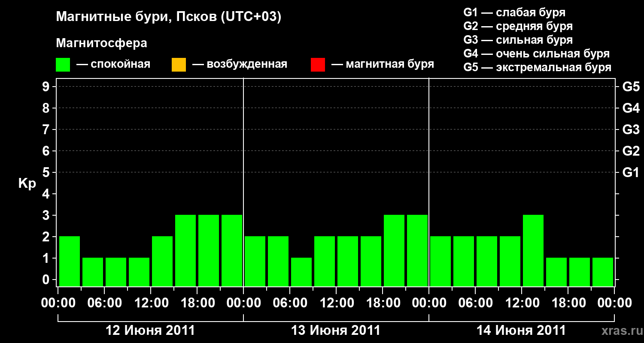Image resolution: width=644 pixels, height=343 pixels.
Task: Click the 14 June 21:00–00:00 bar
Action: click(603, 272)
